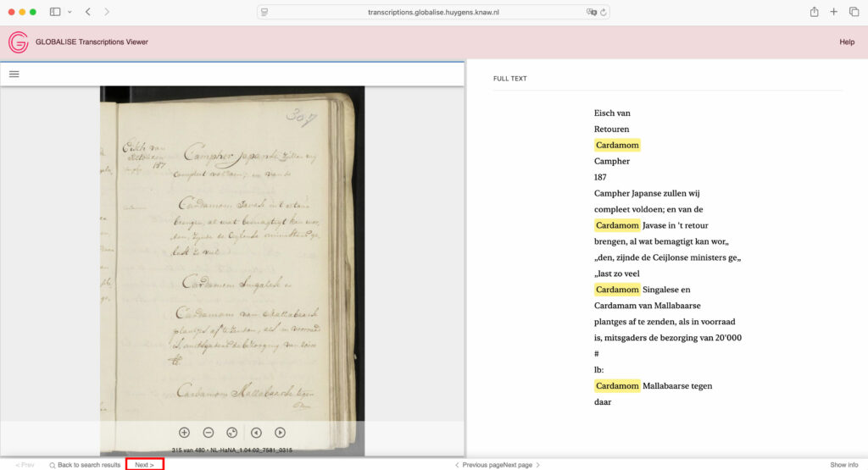Zoom in on the manuscript image
Image resolution: width=868 pixels, height=470 pixels.
point(184,433)
